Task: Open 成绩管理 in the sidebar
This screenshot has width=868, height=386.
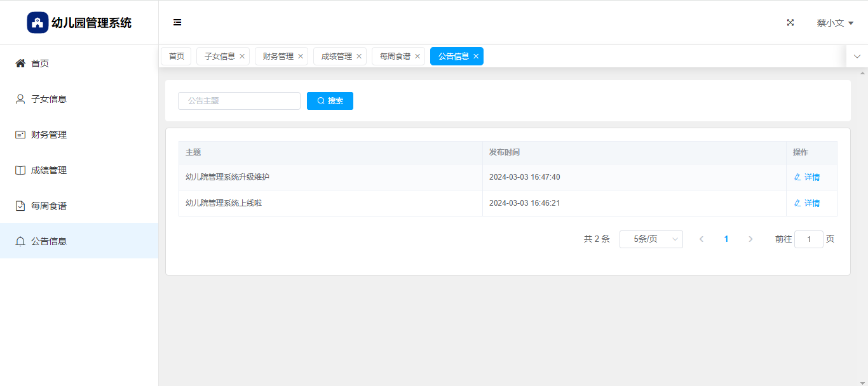Action: pyautogui.click(x=49, y=170)
